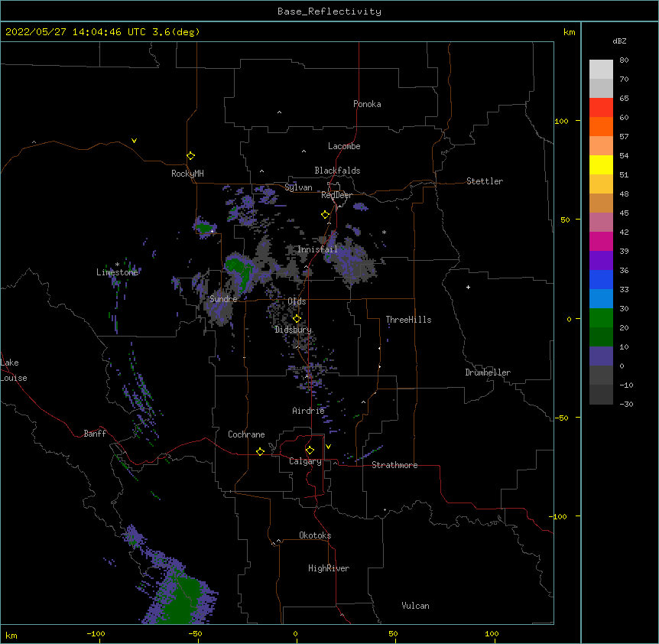659x644 pixels.
Task: Click the Calgary city label
Action: coord(306,461)
